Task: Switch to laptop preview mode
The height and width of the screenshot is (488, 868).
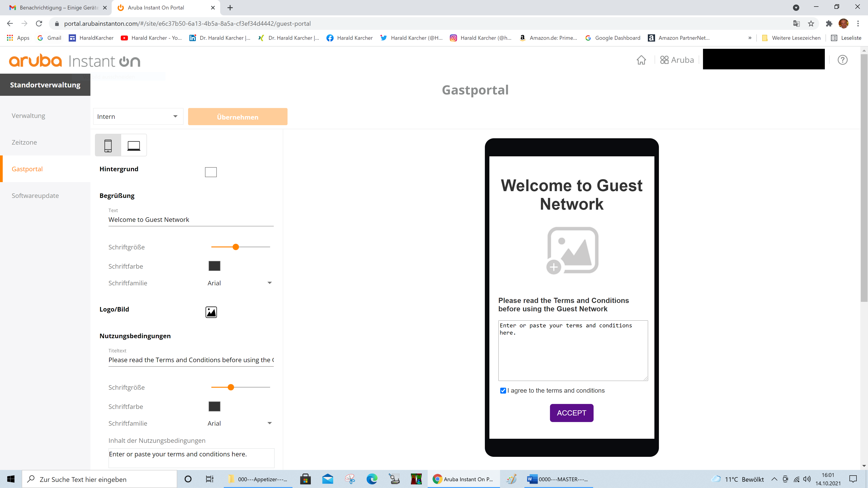Action: (x=134, y=145)
